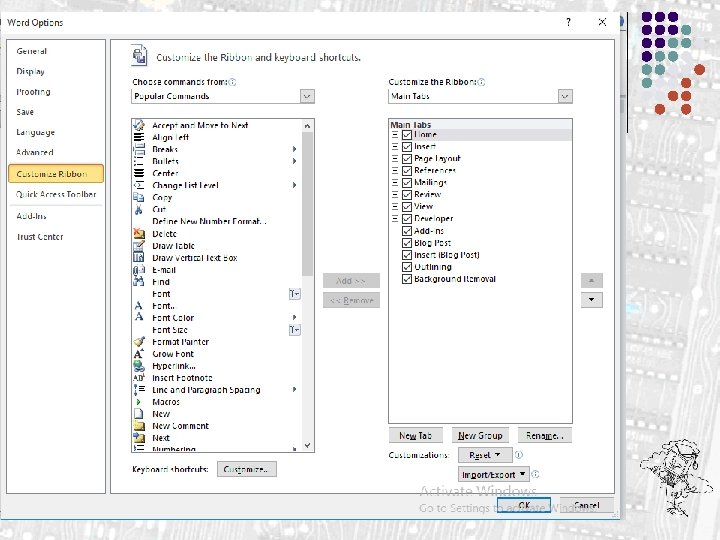Click the New Tab button
Viewport: 720px width, 540px height.
(x=416, y=435)
